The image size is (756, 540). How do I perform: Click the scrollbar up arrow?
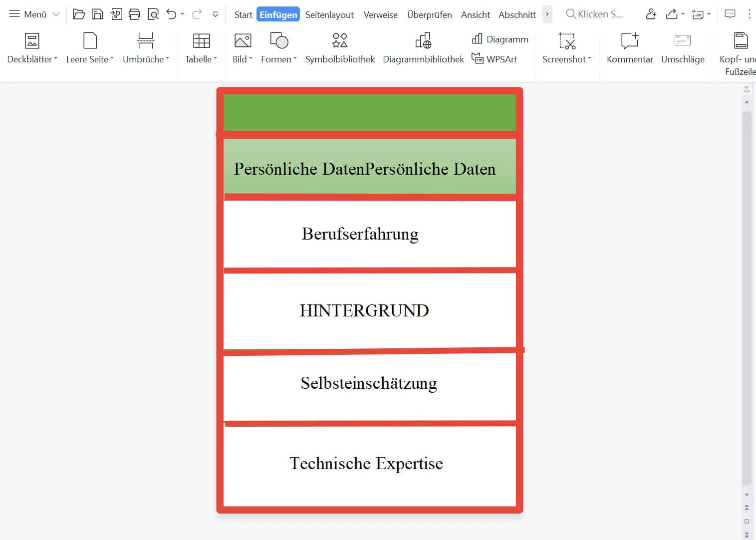point(747,102)
